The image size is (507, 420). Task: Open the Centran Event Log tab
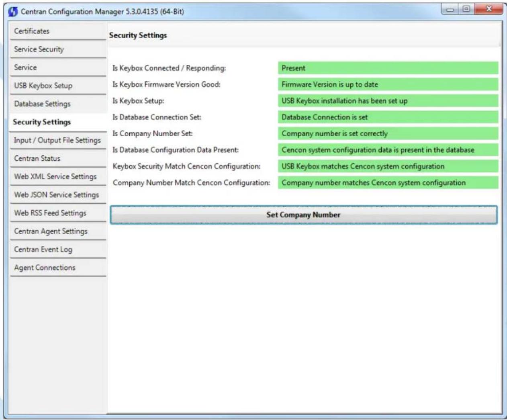coord(58,249)
